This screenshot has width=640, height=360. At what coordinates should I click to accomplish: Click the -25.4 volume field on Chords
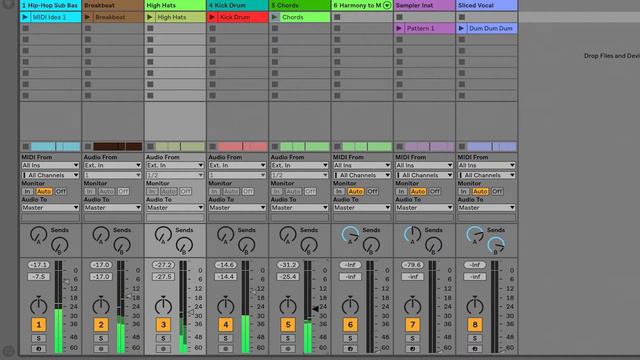(288, 277)
